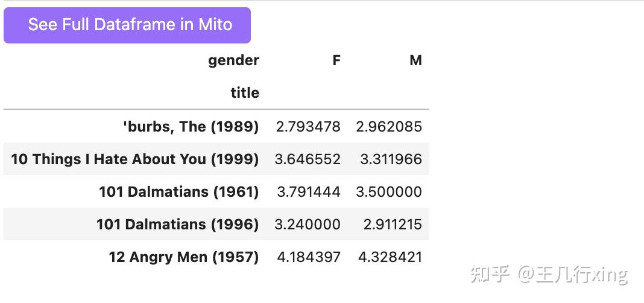Select the cell showing 2.962085
644x303 pixels.
pos(389,127)
